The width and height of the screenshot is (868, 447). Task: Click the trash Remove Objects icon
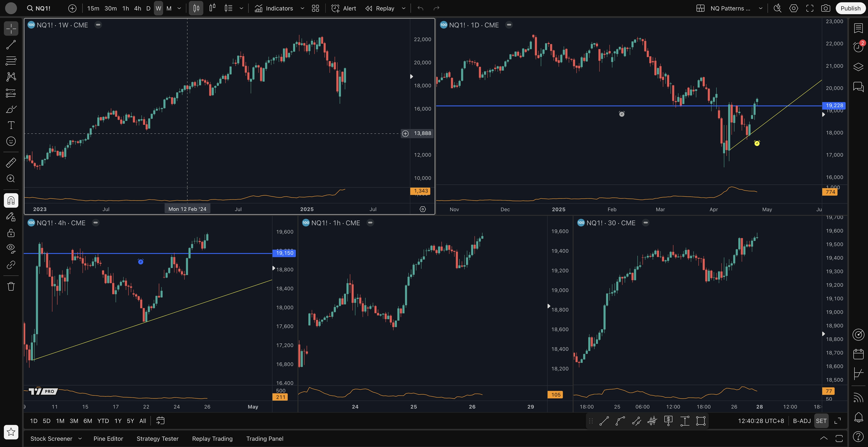(x=11, y=286)
